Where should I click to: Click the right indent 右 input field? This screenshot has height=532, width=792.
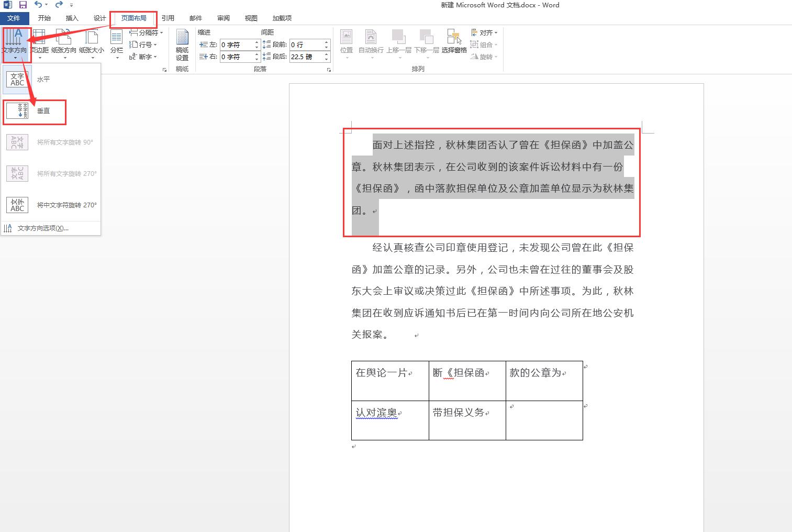pyautogui.click(x=237, y=57)
